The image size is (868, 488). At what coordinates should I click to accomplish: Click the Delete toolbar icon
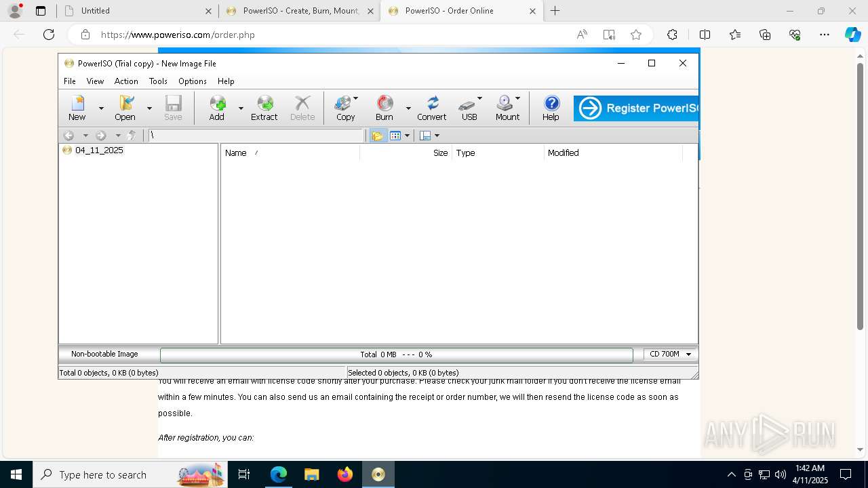302,108
